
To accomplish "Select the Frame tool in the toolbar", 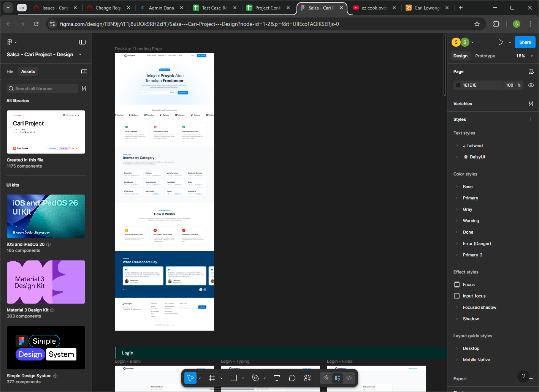I will coord(212,378).
